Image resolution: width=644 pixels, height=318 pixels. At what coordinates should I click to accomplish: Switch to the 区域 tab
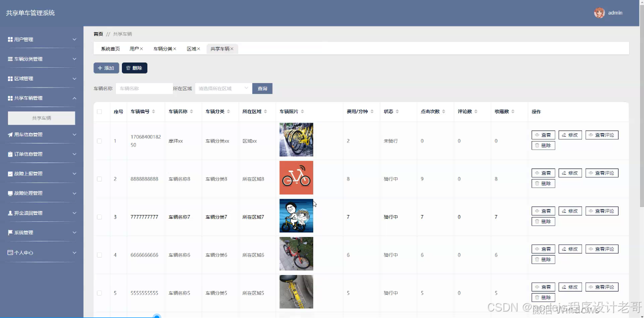(191, 49)
